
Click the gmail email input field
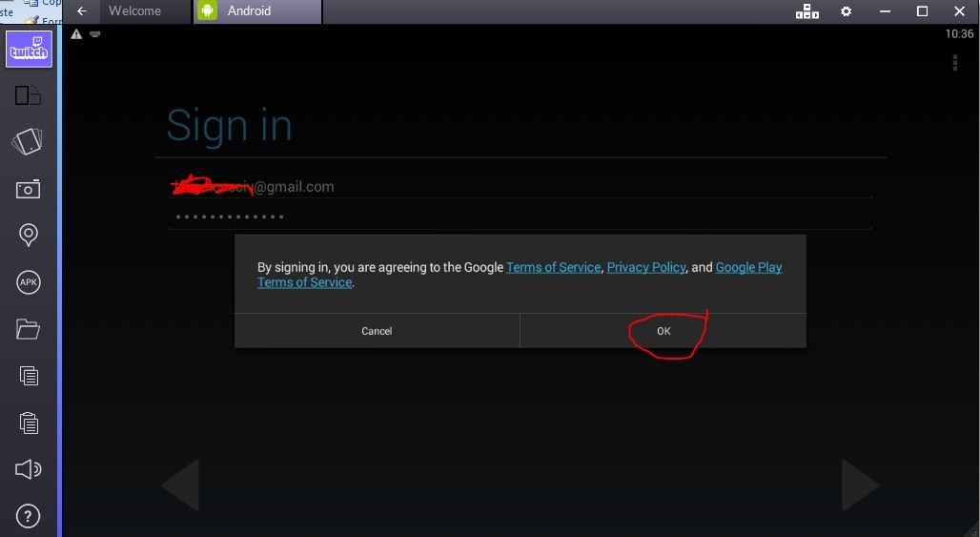tap(520, 186)
